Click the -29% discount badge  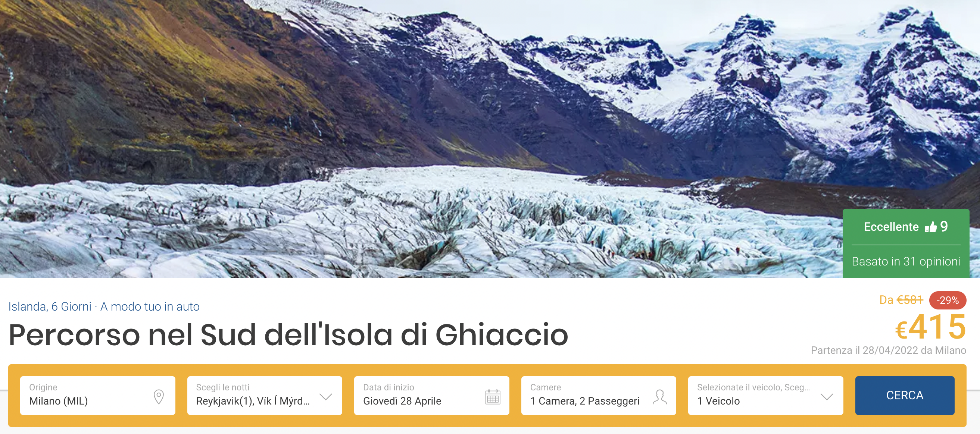(948, 300)
